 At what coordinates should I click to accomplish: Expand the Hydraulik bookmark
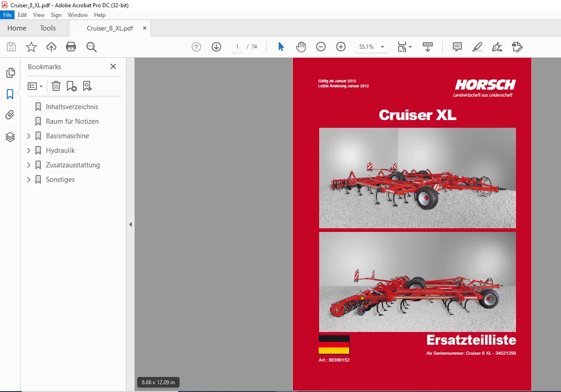pyautogui.click(x=29, y=151)
